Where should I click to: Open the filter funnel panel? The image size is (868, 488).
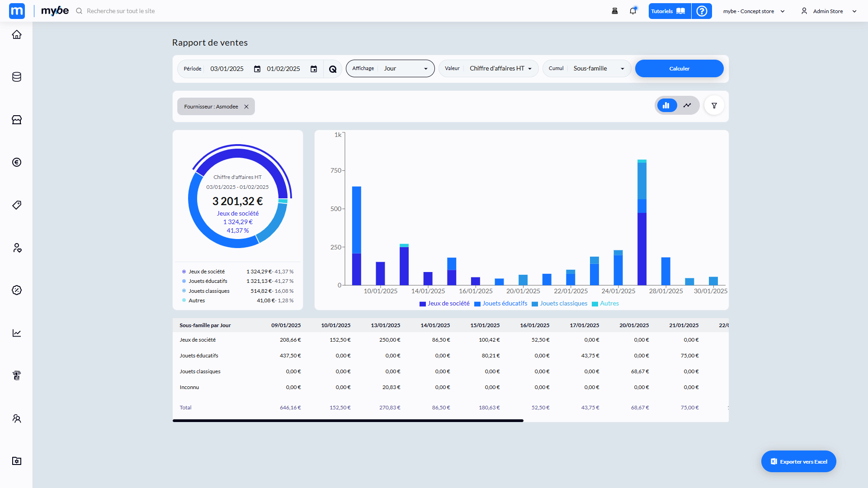click(x=714, y=105)
